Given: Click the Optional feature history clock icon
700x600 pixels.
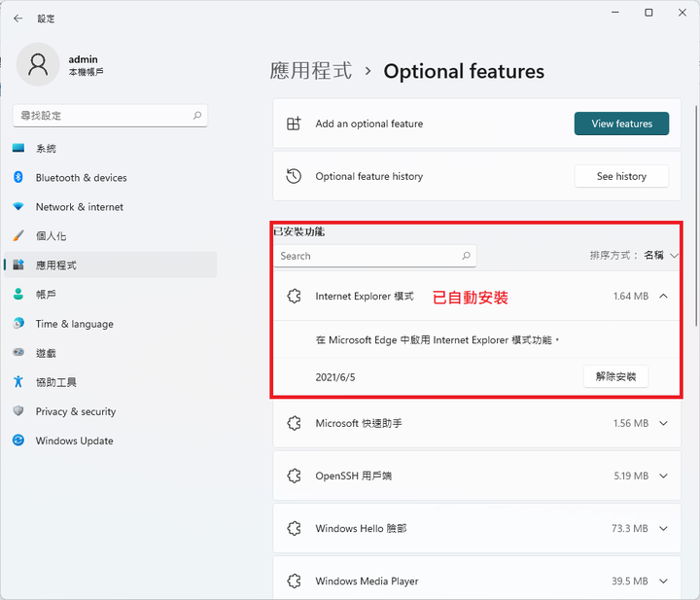Looking at the screenshot, I should (x=294, y=176).
